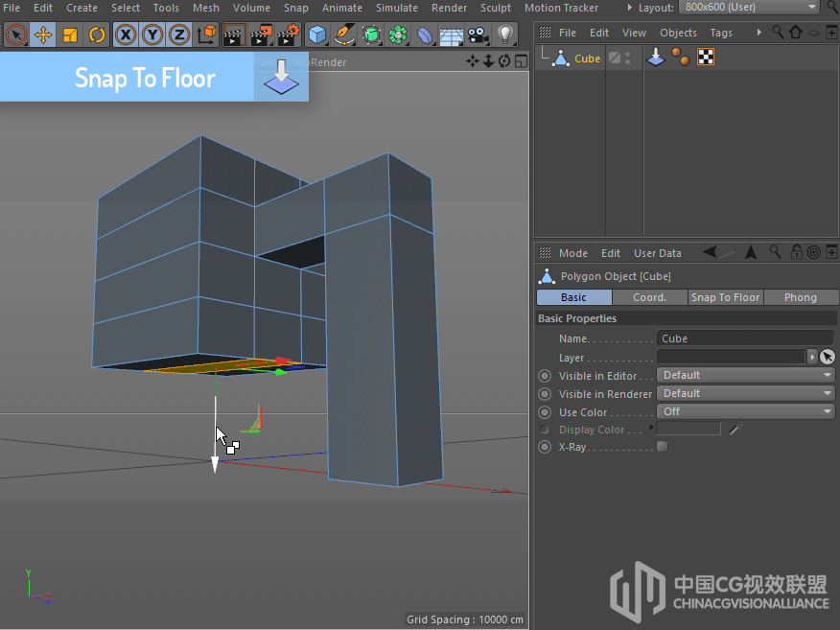Open Visible in Renderer dropdown
This screenshot has height=630, width=840.
coord(745,393)
